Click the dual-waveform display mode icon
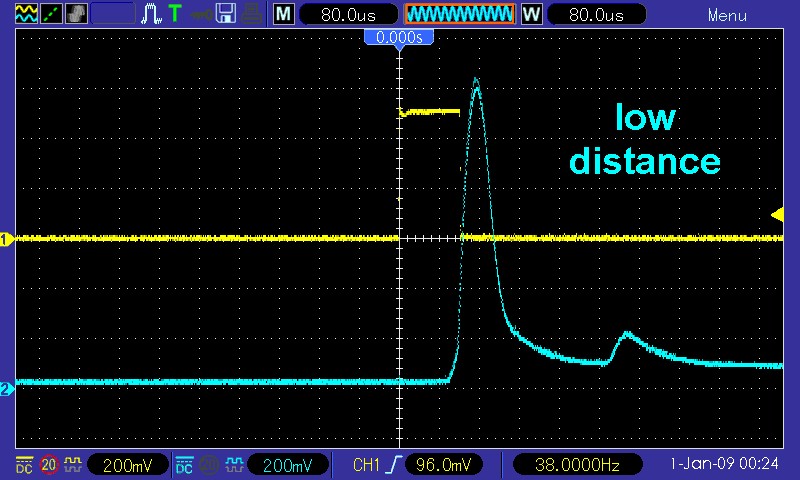 [x=26, y=14]
